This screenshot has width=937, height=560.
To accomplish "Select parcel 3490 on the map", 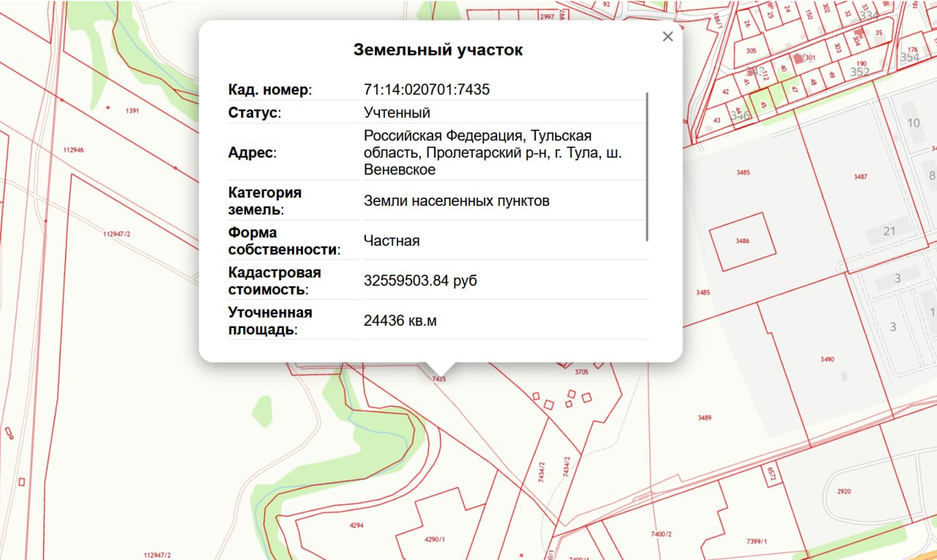I will [827, 359].
